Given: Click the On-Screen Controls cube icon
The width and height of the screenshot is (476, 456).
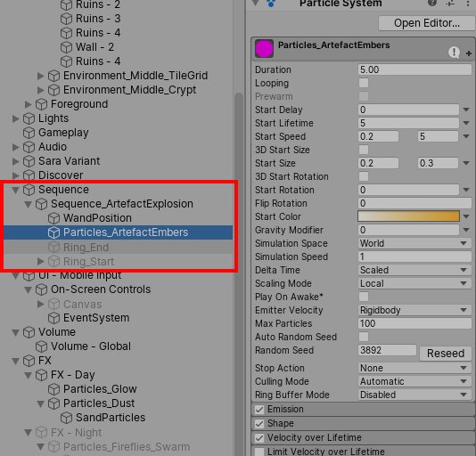Looking at the screenshot, I should pos(41,289).
